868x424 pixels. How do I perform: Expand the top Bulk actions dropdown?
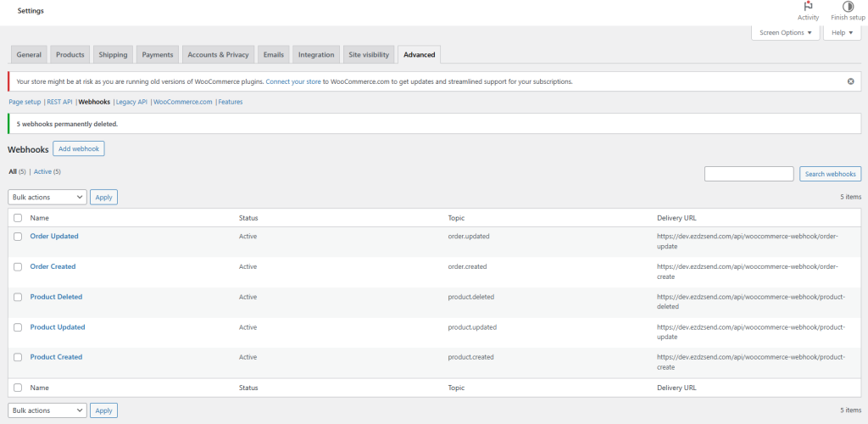(47, 197)
